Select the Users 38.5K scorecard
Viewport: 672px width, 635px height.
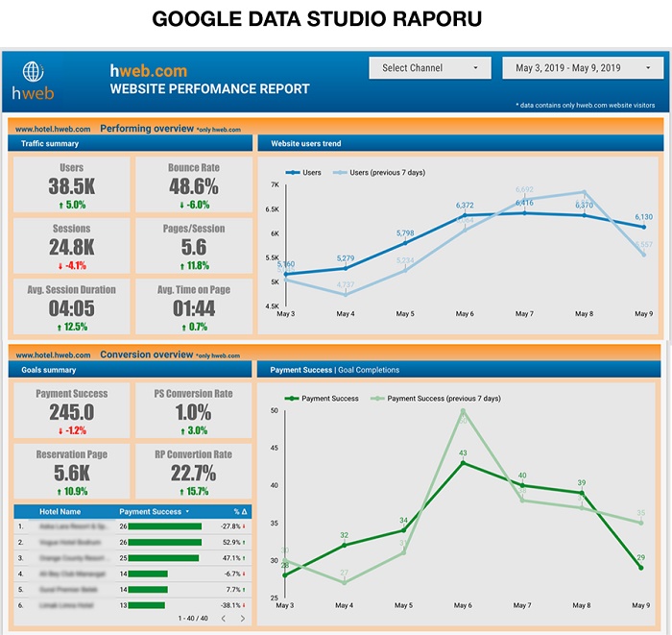tap(71, 184)
